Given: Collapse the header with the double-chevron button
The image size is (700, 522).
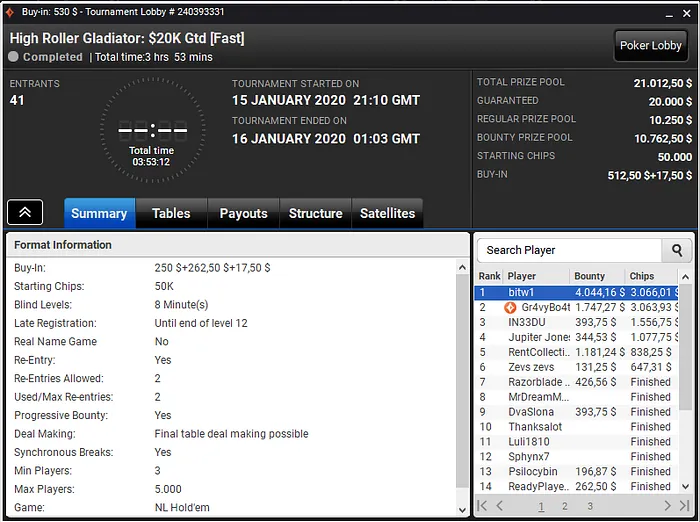Looking at the screenshot, I should click(25, 212).
